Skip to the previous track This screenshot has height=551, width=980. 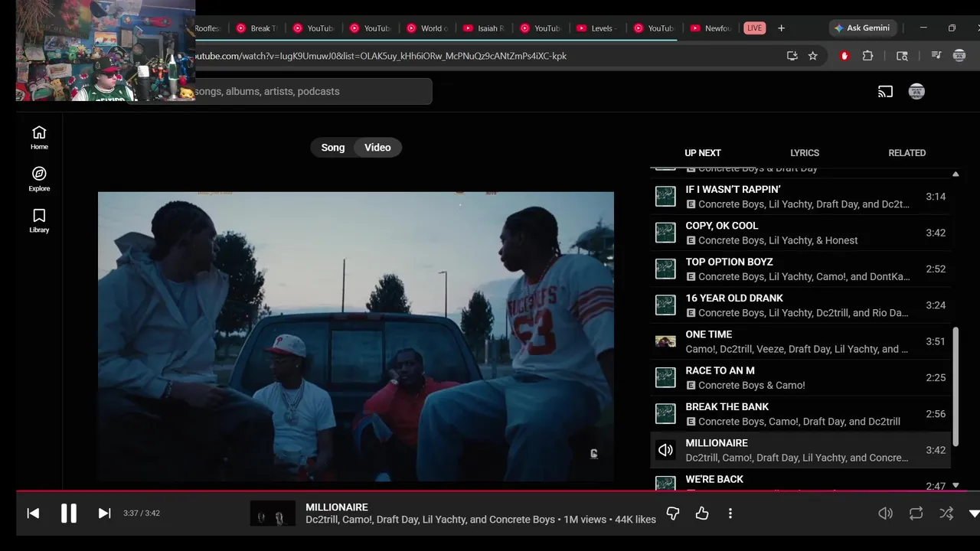coord(33,514)
